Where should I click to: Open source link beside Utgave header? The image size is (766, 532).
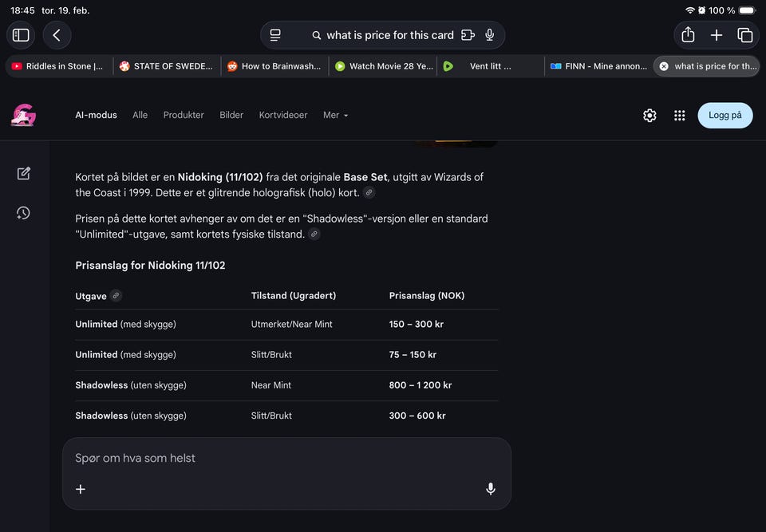click(116, 296)
